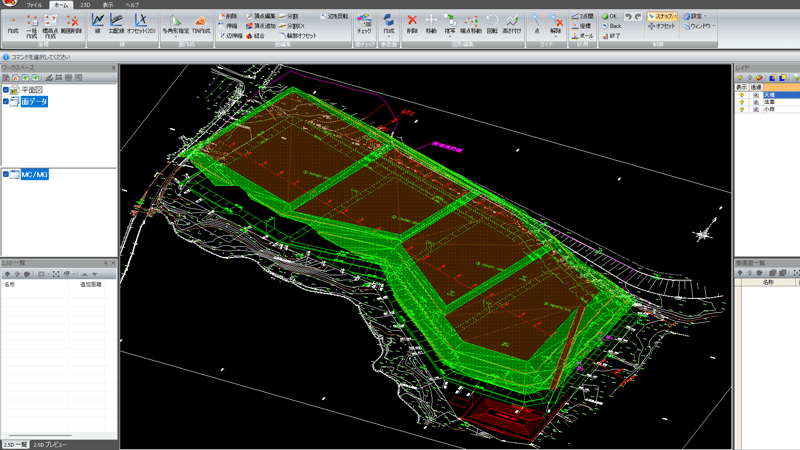Switch to the 2.5D ribbon tab

click(x=85, y=5)
